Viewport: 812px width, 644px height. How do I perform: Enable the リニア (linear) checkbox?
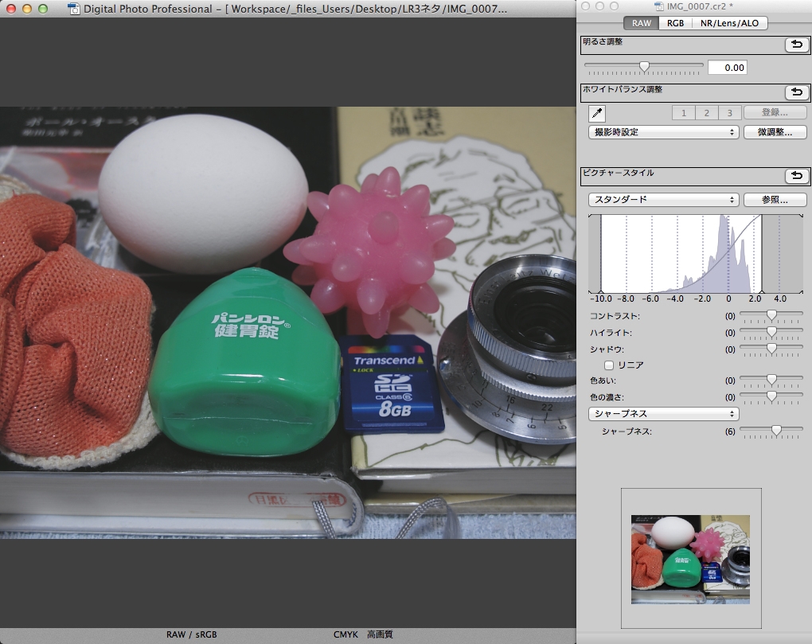[610, 365]
